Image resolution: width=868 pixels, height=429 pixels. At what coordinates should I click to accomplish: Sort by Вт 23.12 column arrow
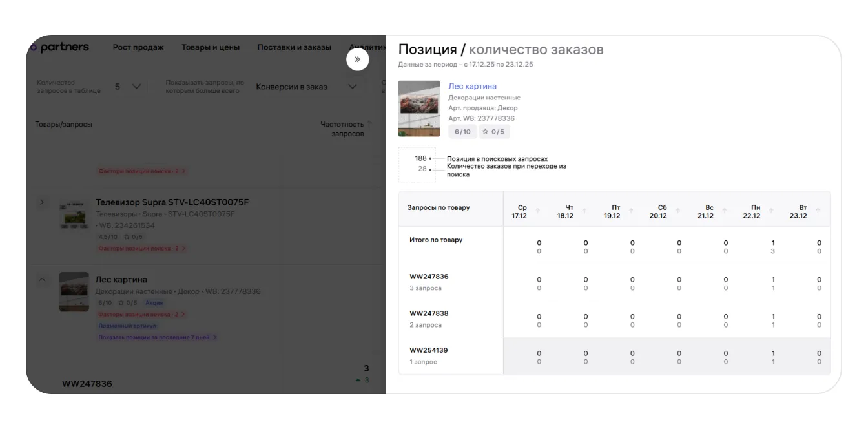click(x=818, y=211)
